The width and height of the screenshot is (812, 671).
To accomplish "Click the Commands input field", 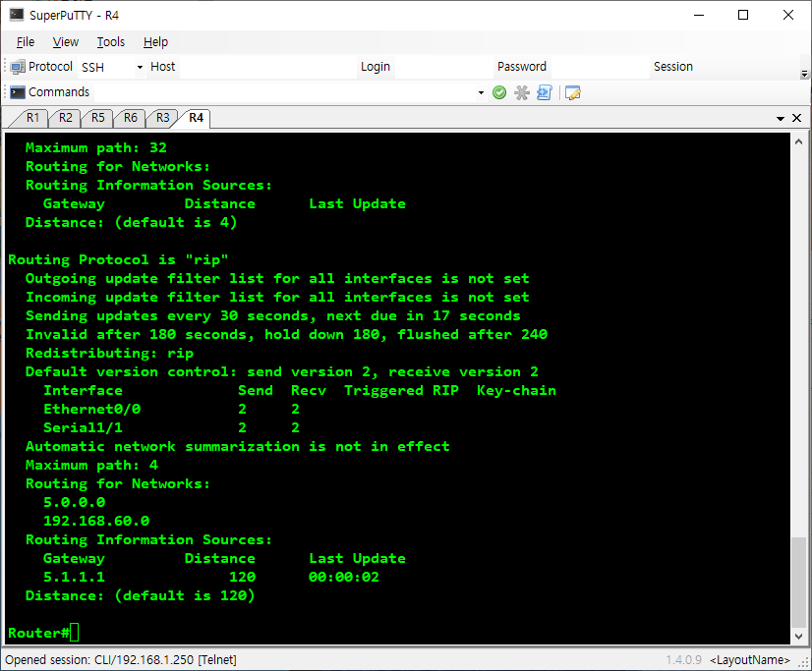I will click(285, 92).
